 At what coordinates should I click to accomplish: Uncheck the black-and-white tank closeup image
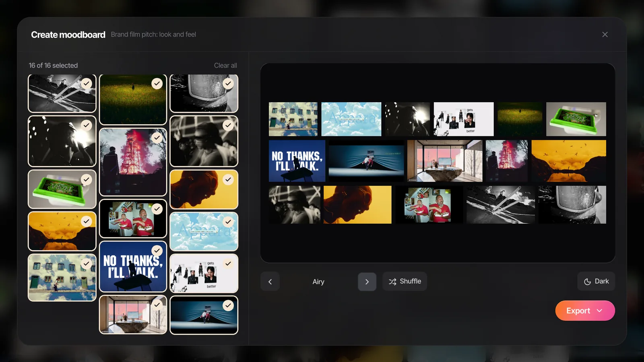[x=228, y=83]
